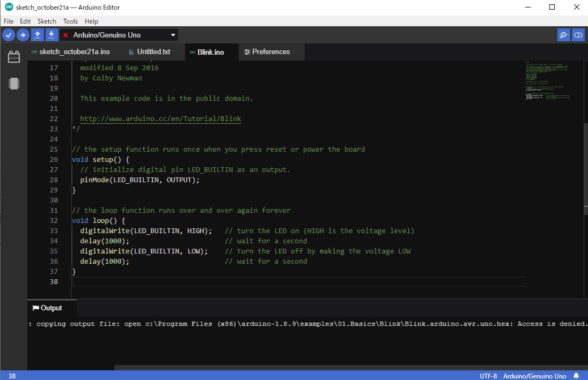Minimize the Arduino Editor window
The height and width of the screenshot is (380, 588).
[527, 7]
